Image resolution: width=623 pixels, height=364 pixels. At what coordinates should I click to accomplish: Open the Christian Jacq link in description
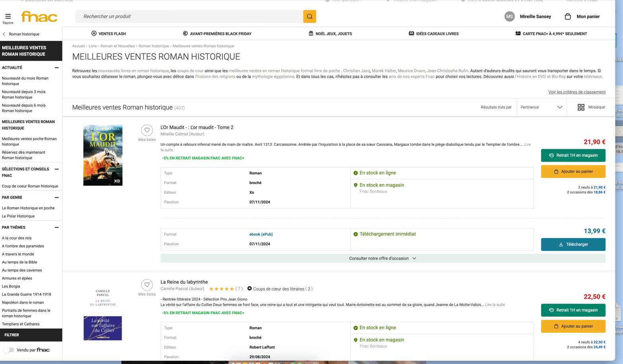(x=356, y=71)
